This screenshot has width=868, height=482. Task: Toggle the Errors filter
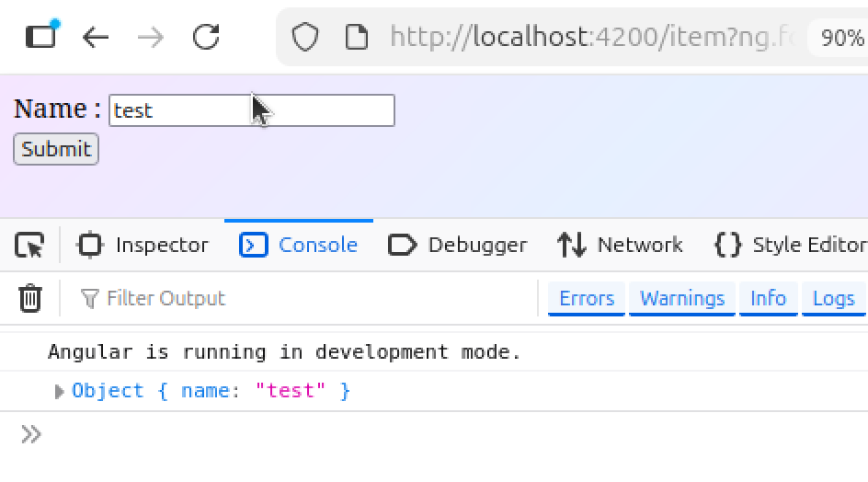tap(586, 299)
